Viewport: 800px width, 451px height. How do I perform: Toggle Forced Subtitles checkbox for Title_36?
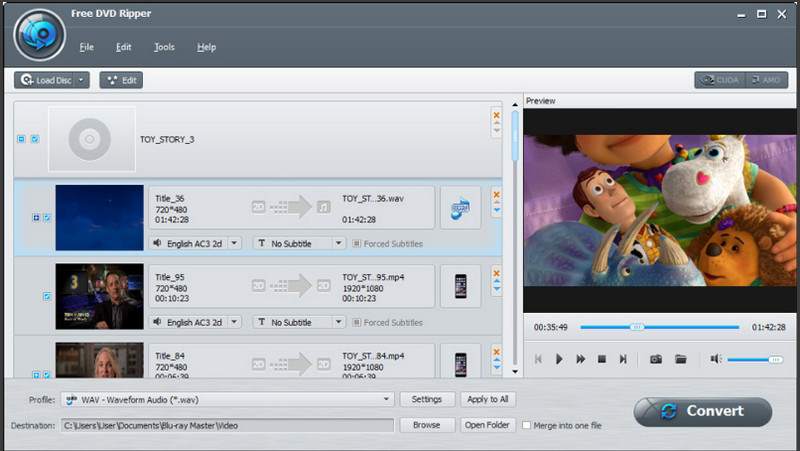356,243
